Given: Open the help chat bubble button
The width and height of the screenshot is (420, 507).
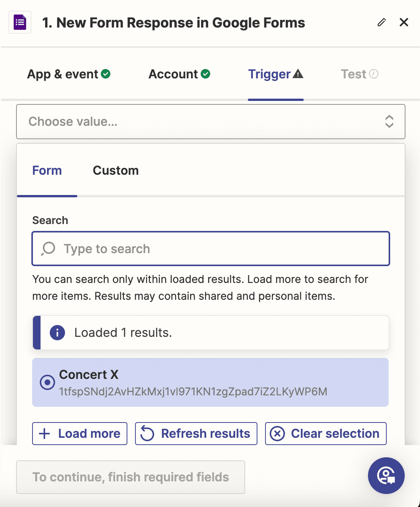Looking at the screenshot, I should (386, 475).
